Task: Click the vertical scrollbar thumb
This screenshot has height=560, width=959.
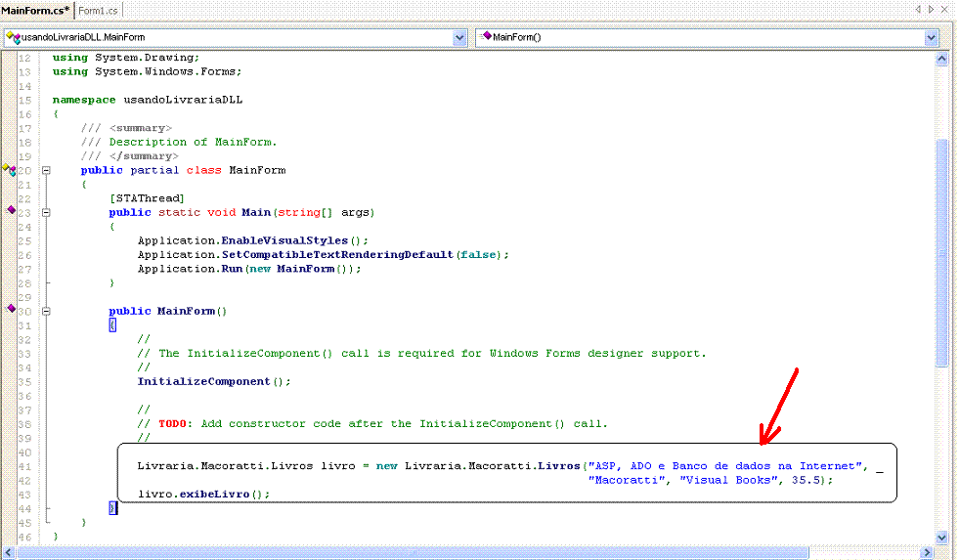Action: tap(941, 252)
